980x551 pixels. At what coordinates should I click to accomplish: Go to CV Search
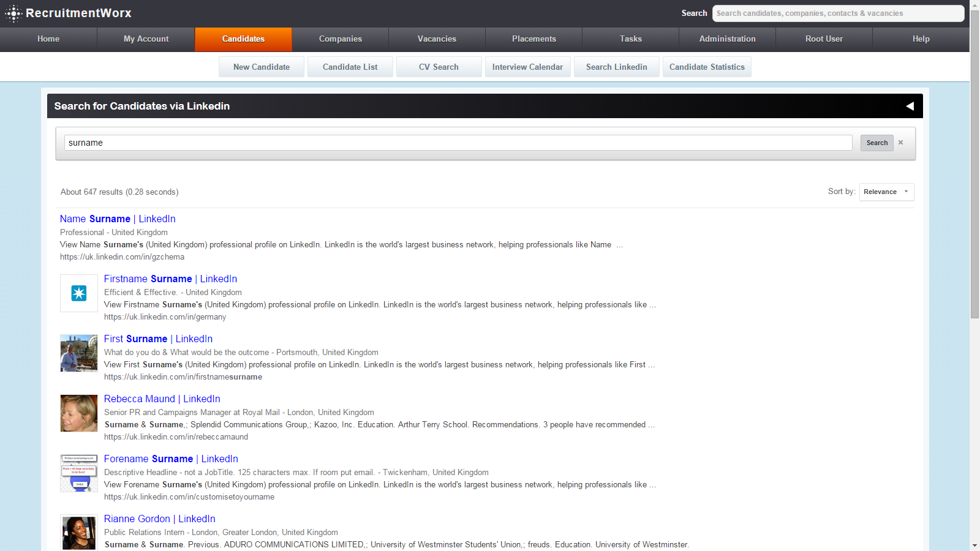click(x=439, y=67)
